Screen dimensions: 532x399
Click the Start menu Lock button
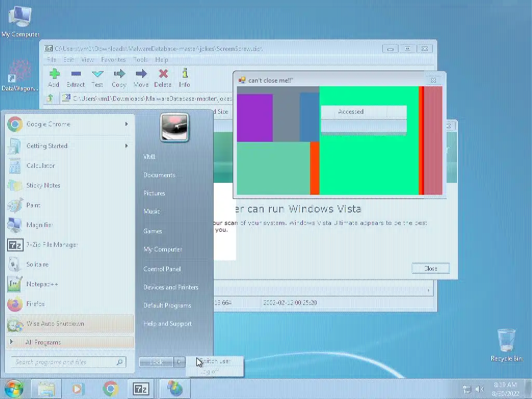point(156,362)
